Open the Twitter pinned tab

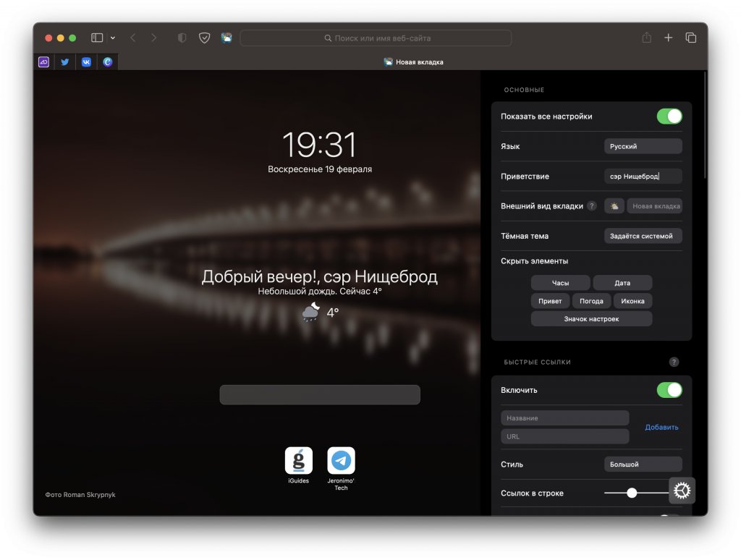(x=64, y=62)
